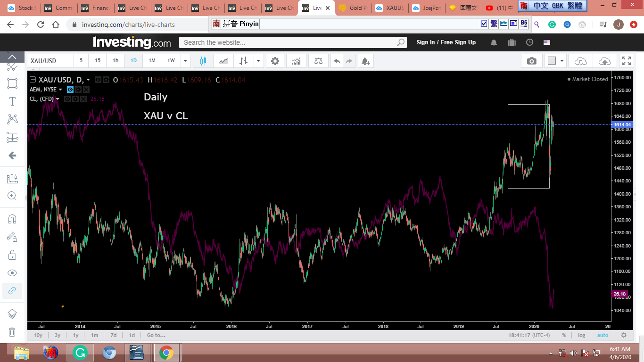The width and height of the screenshot is (644, 362).
Task: Click the compare symbols scales icon
Action: 318,61
